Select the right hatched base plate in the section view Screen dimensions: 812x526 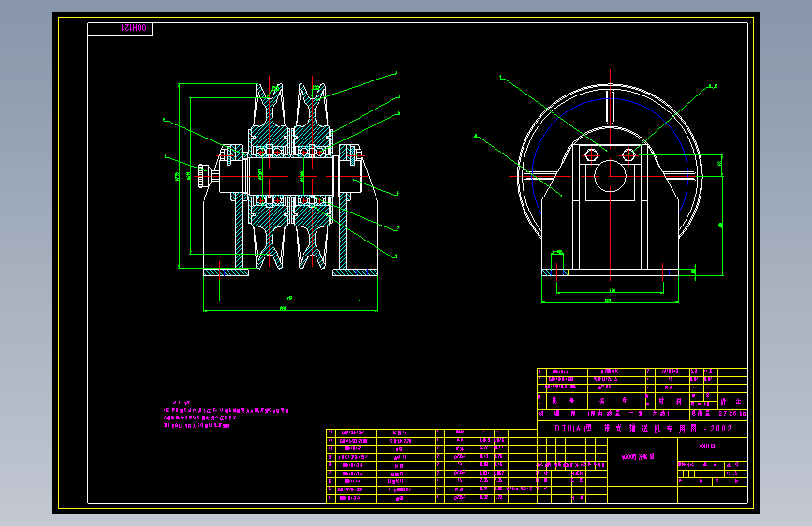[x=355, y=272]
